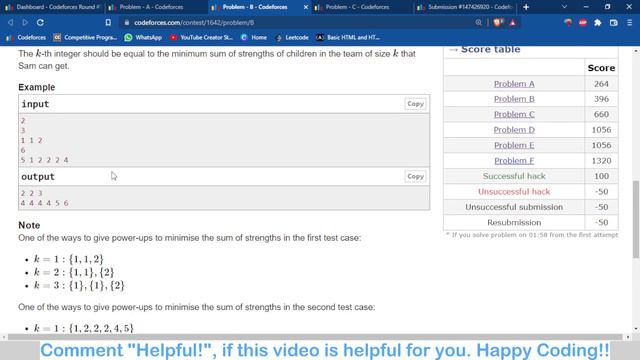Click the input line '5 1 2 2 2 4'

coord(44,160)
